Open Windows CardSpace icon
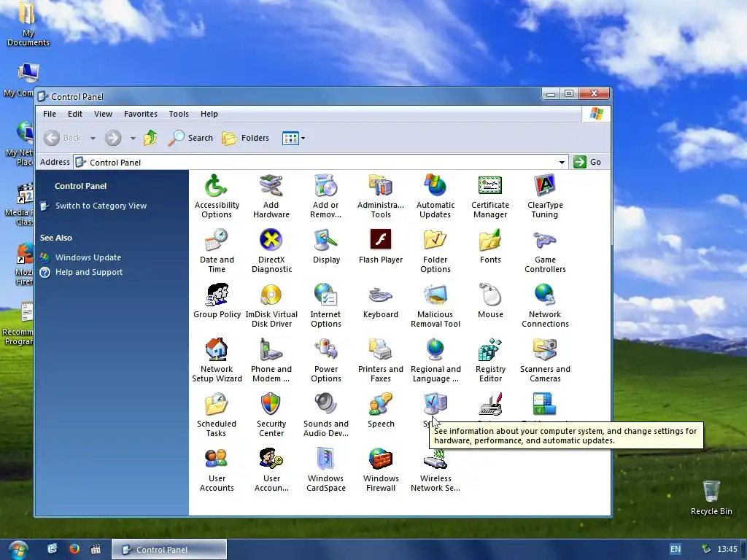The image size is (747, 560). [326, 470]
